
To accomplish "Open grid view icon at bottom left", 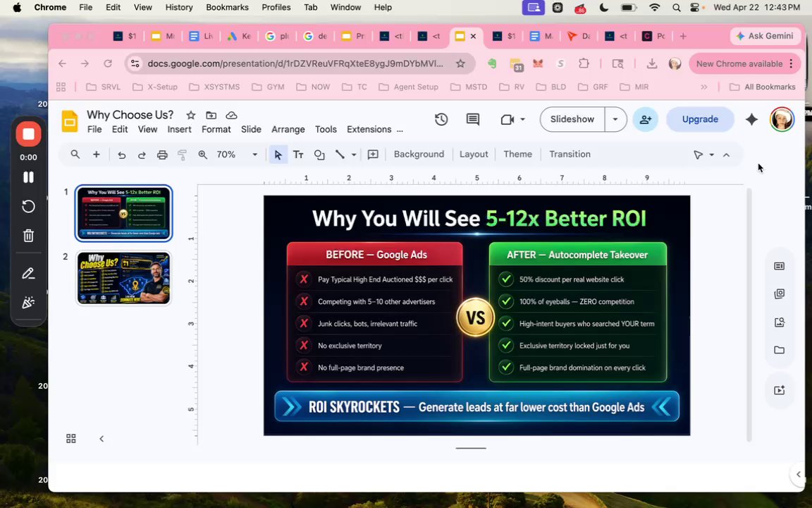I will pos(71,439).
